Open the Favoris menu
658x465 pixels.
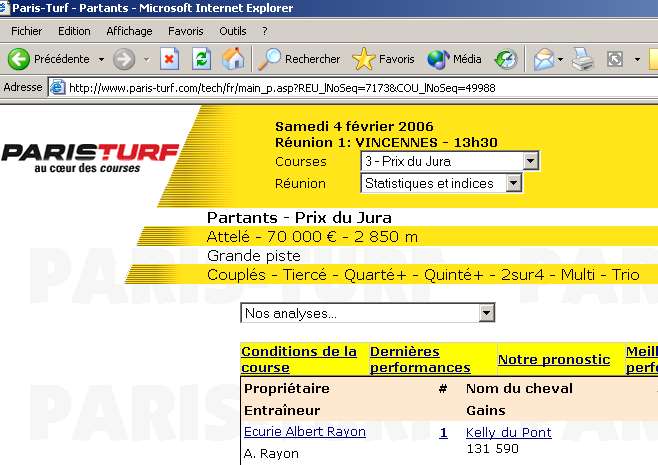click(x=185, y=31)
